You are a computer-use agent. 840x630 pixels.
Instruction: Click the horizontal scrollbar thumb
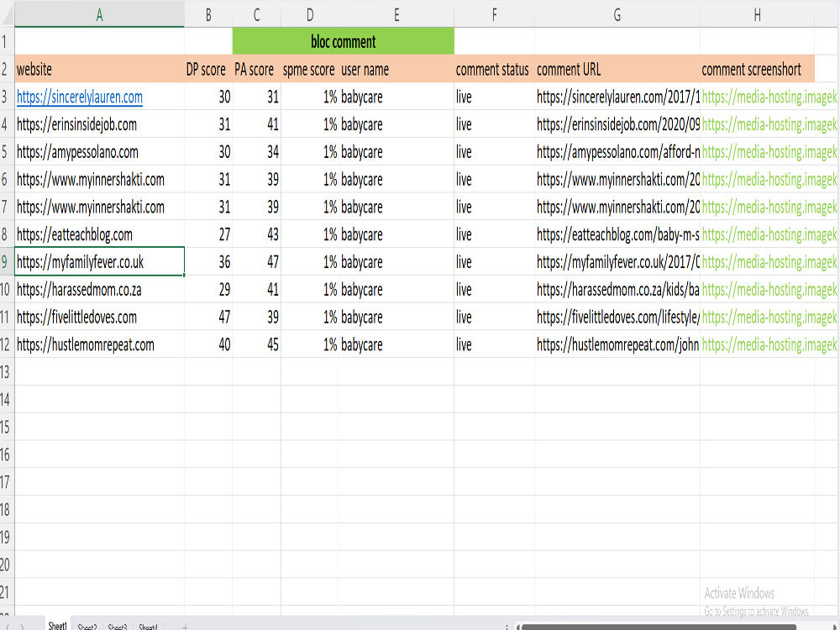point(658,627)
